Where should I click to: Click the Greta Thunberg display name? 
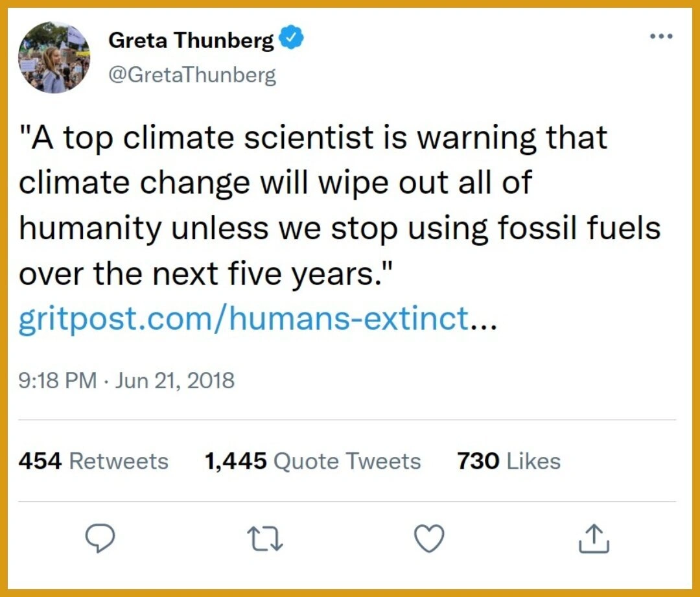coord(191,40)
